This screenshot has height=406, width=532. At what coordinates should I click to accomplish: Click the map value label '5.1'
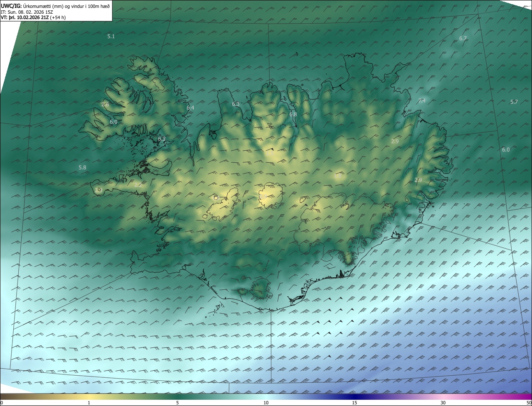tap(111, 37)
